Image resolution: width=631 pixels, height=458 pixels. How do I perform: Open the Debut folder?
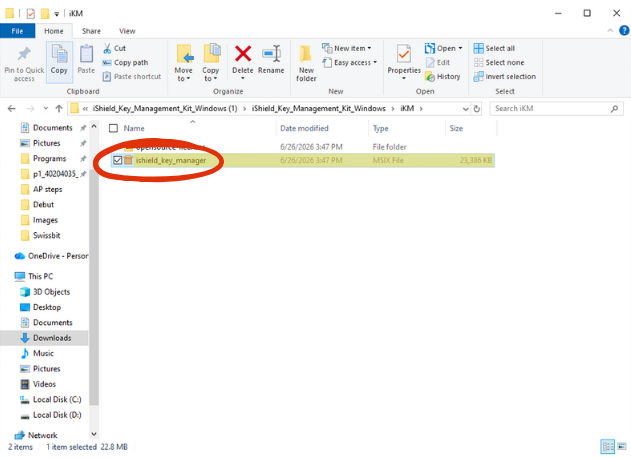click(43, 204)
